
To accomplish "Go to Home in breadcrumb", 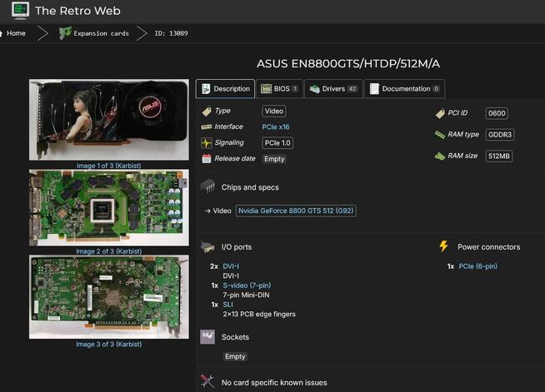I will (x=16, y=33).
